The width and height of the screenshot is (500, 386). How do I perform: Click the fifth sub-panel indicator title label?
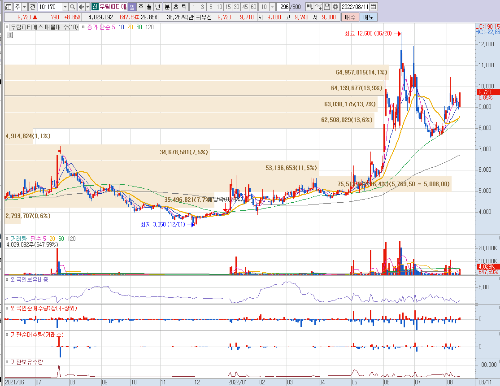pos(36,334)
